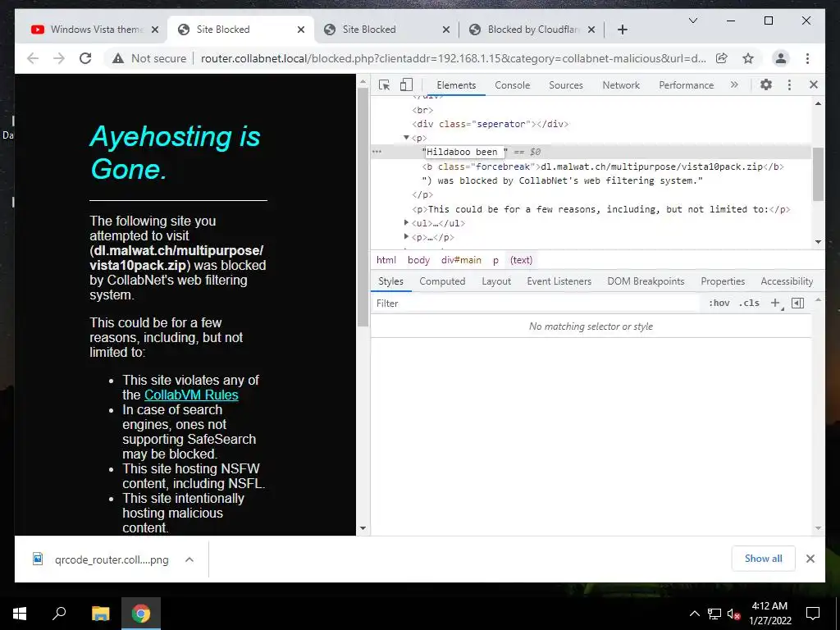Click the Not secure warning icon

[118, 58]
